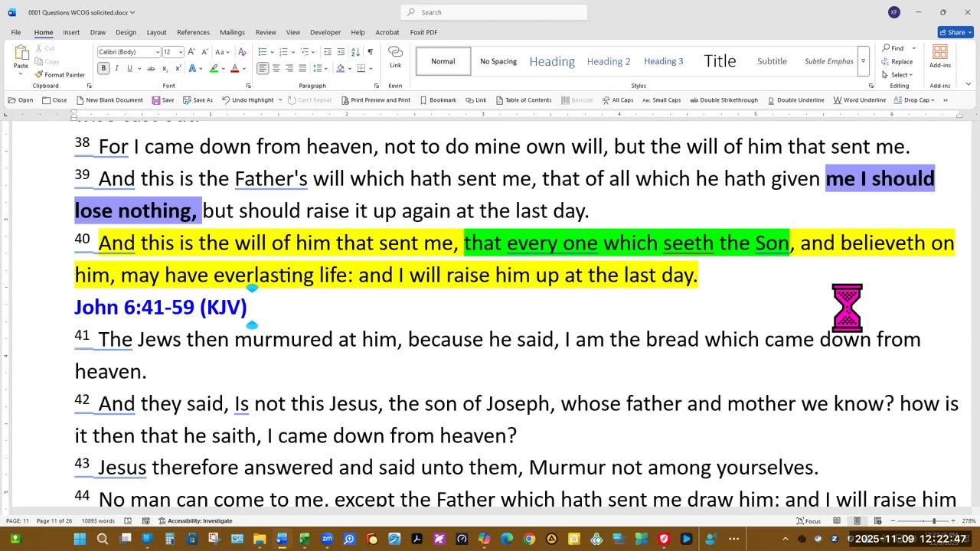Pick the yellow-green text highlight color button
The width and height of the screenshot is (980, 551).
coord(214,69)
